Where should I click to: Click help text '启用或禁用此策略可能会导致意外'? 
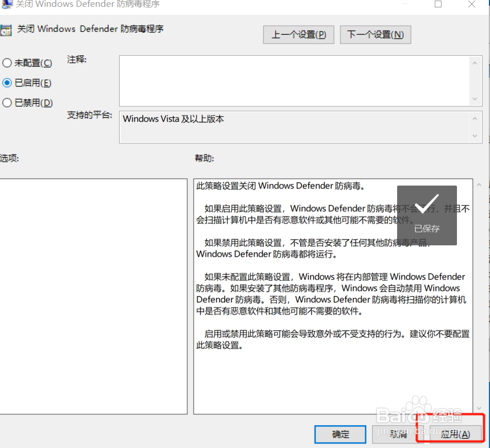[333, 340]
